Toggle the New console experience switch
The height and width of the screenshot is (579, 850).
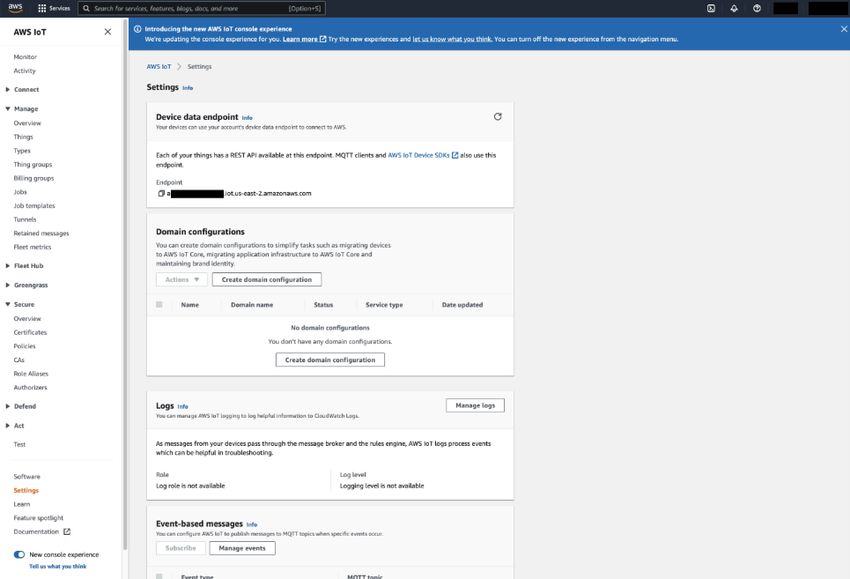[20, 555]
